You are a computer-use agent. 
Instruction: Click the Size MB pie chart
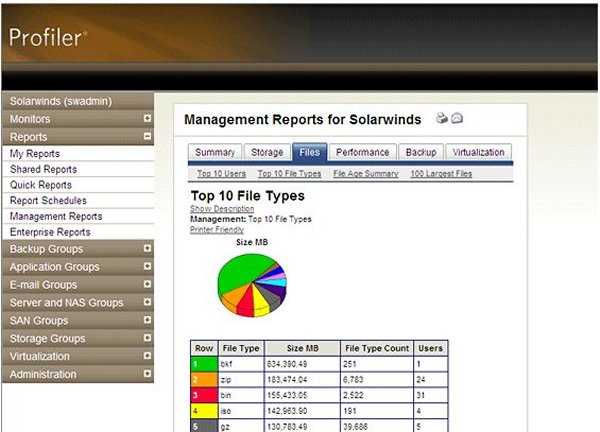click(252, 285)
